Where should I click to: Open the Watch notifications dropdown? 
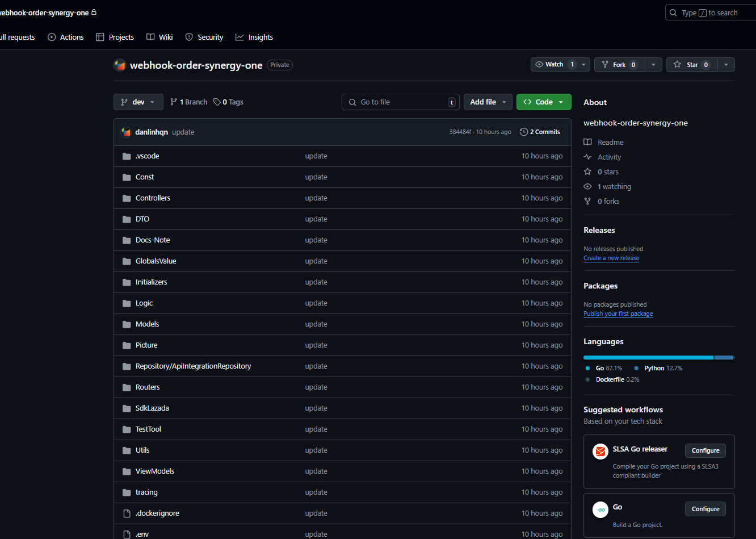pyautogui.click(x=560, y=65)
